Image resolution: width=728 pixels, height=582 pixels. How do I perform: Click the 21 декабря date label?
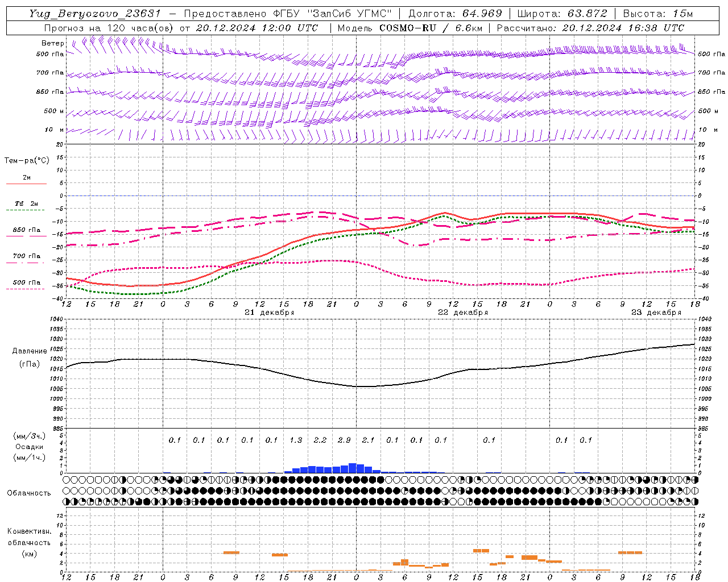[x=270, y=313]
